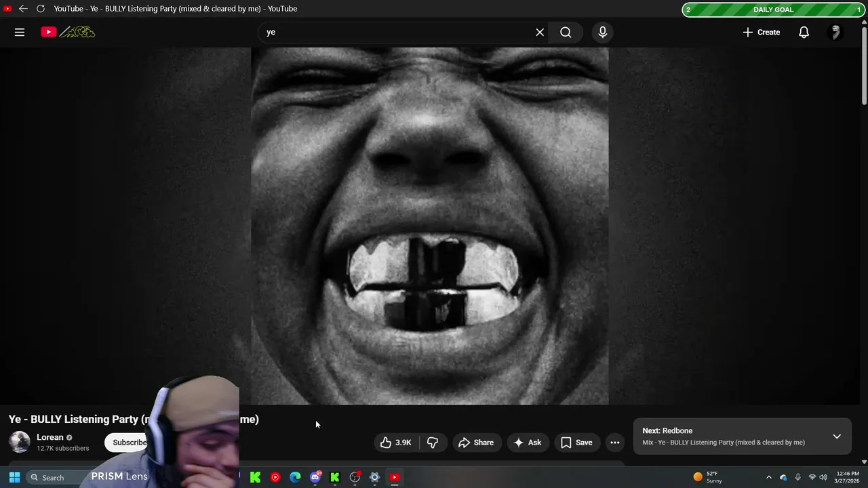Screen dimensions: 868x488
Task: Open Lorean's channel avatar
Action: tap(20, 442)
